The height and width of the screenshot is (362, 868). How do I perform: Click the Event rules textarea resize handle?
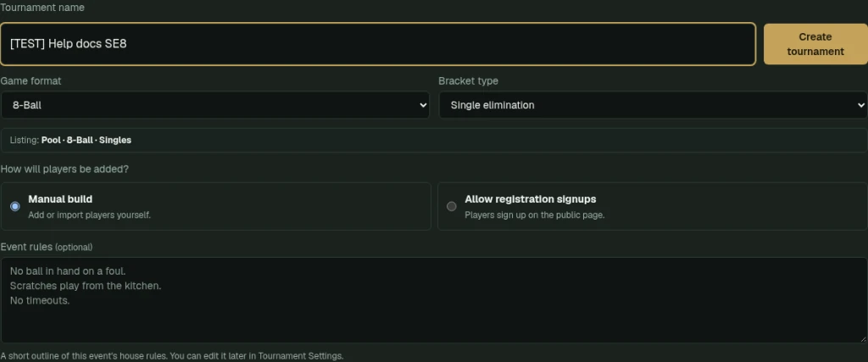[x=863, y=339]
